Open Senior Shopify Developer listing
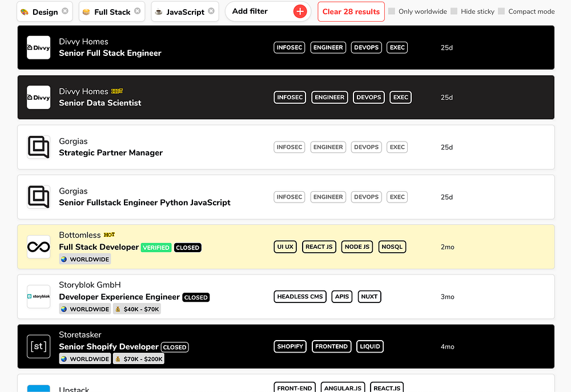This screenshot has width=571, height=392. pos(108,347)
